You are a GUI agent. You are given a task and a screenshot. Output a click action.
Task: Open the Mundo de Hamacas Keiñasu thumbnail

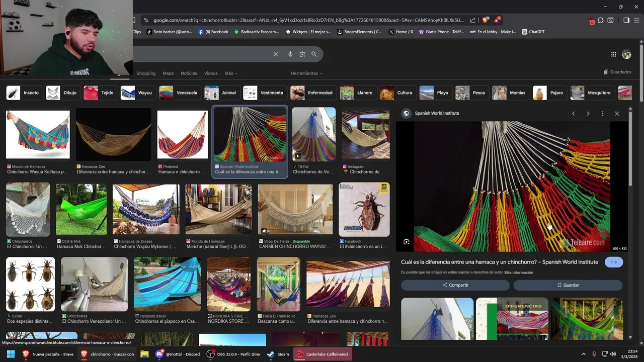pos(38,135)
